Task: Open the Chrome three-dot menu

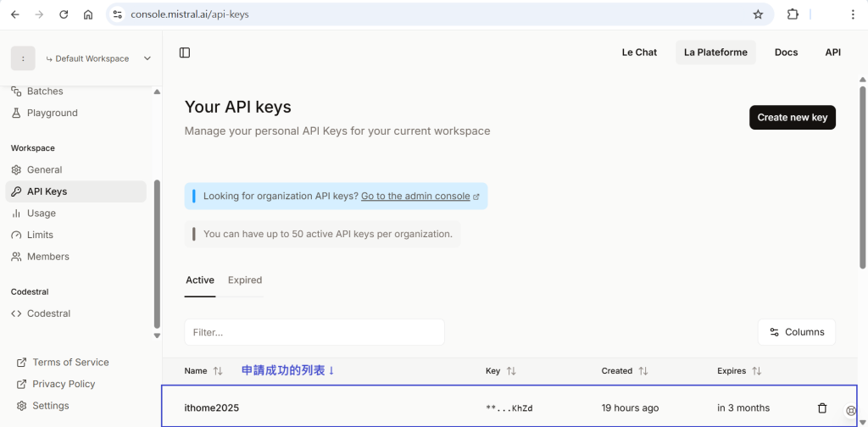Action: (853, 14)
